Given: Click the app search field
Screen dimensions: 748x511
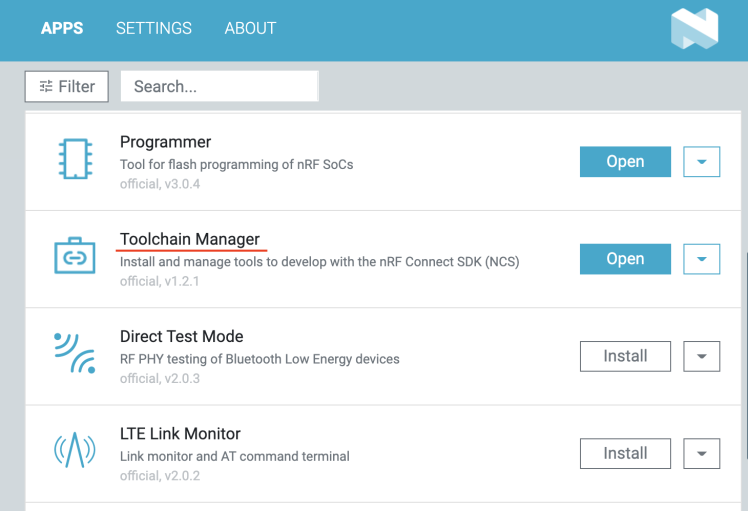Looking at the screenshot, I should (x=219, y=86).
